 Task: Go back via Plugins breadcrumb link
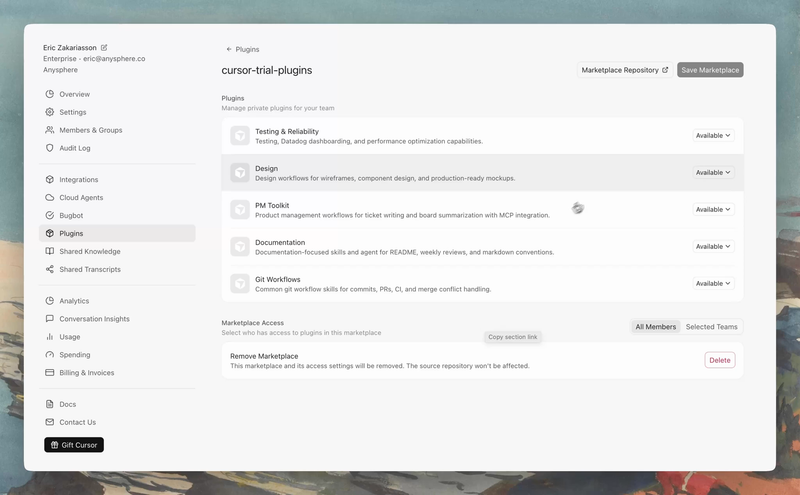[247, 50]
